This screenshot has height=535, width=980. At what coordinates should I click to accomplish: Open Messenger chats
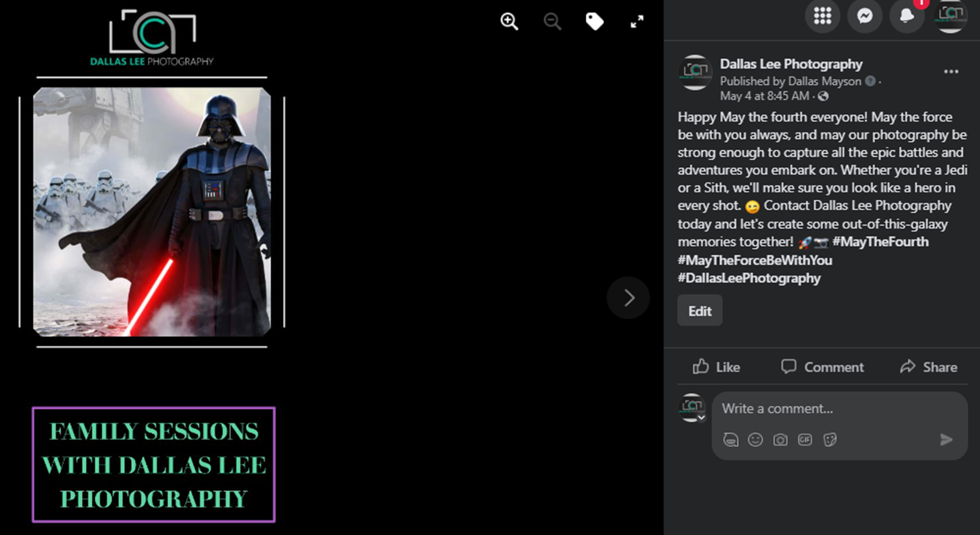(864, 15)
